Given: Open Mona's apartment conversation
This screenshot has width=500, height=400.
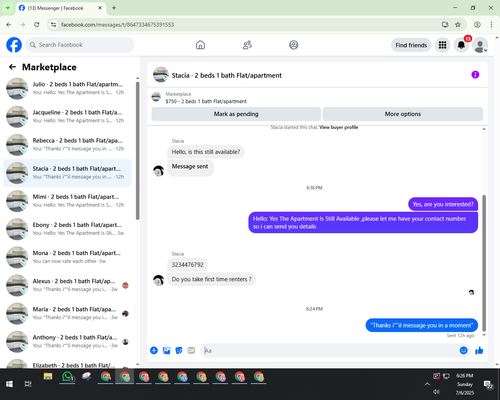Looking at the screenshot, I should [67, 257].
